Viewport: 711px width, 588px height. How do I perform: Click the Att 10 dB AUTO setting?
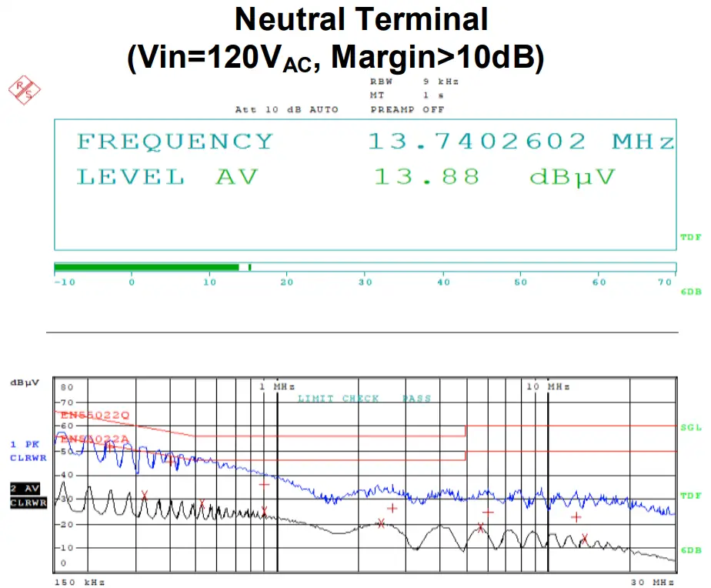286,109
